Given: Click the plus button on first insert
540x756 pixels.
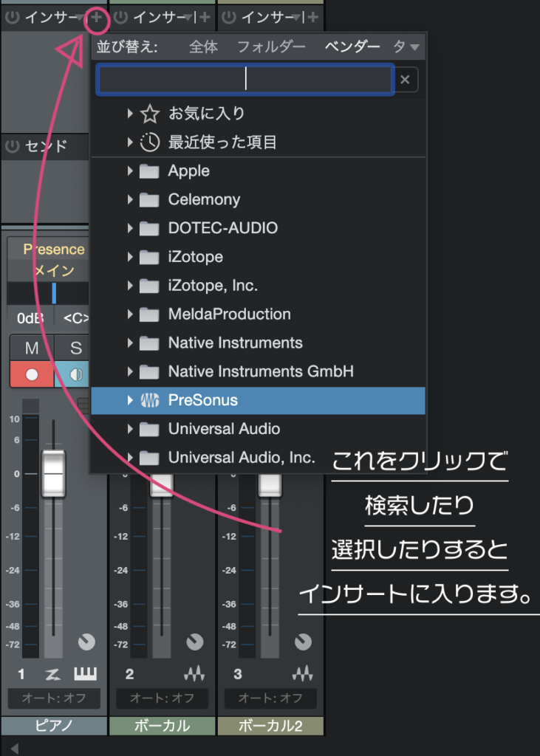Looking at the screenshot, I should tap(97, 16).
